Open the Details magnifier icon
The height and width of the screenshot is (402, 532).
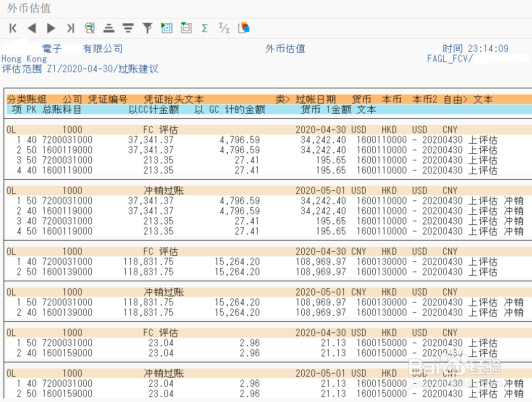(90, 28)
